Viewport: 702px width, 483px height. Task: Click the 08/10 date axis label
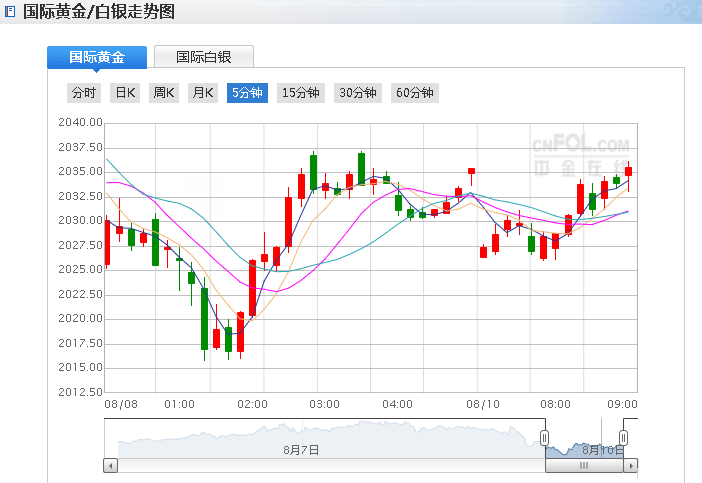coord(483,404)
